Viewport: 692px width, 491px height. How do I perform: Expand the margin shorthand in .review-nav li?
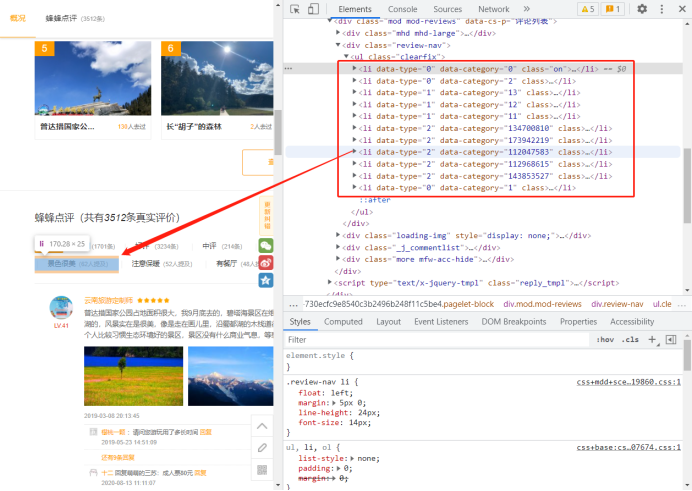click(x=334, y=403)
